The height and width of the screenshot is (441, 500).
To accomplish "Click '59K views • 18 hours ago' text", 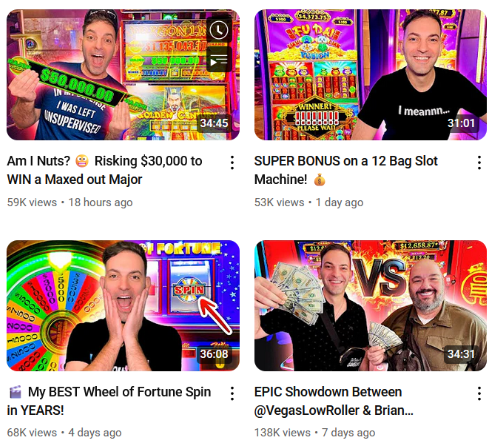I will click(70, 202).
